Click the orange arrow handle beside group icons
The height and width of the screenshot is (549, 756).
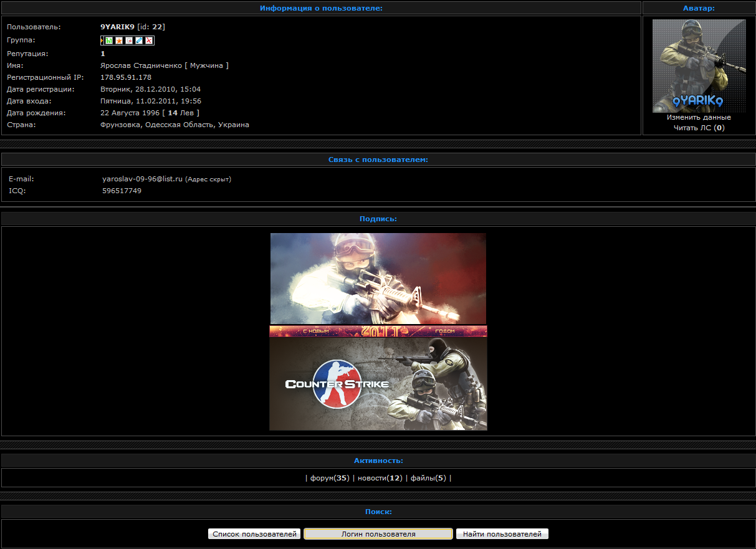tap(102, 41)
